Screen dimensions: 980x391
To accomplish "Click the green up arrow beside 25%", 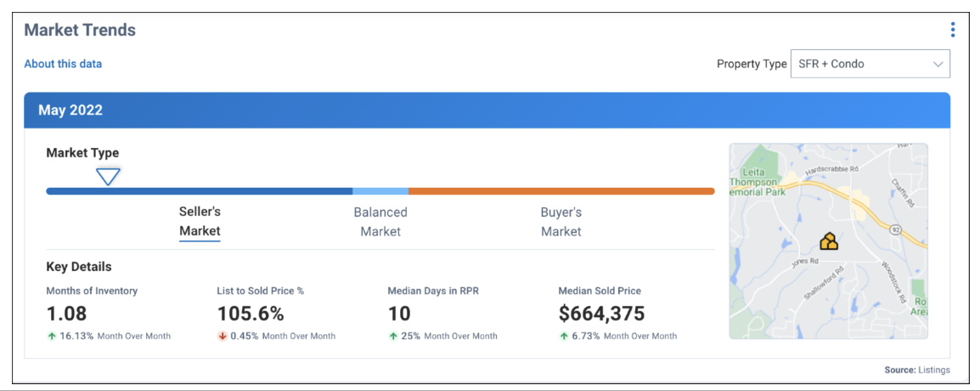I will pos(392,336).
